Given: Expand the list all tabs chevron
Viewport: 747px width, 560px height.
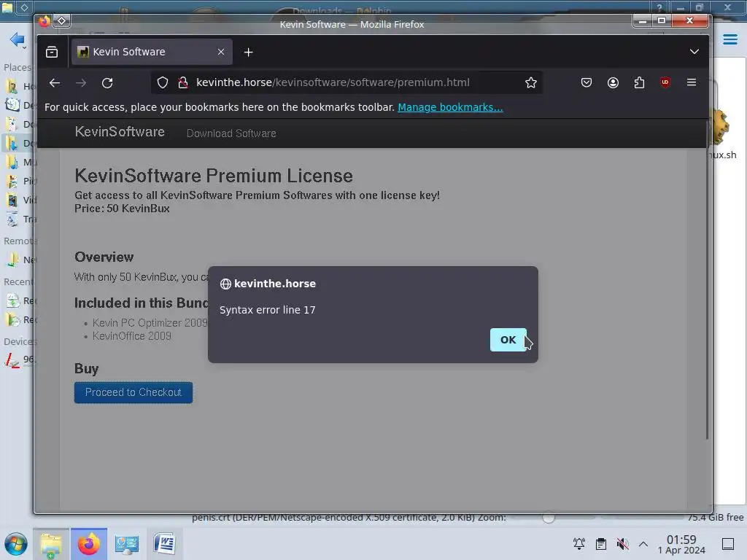Looking at the screenshot, I should point(694,52).
